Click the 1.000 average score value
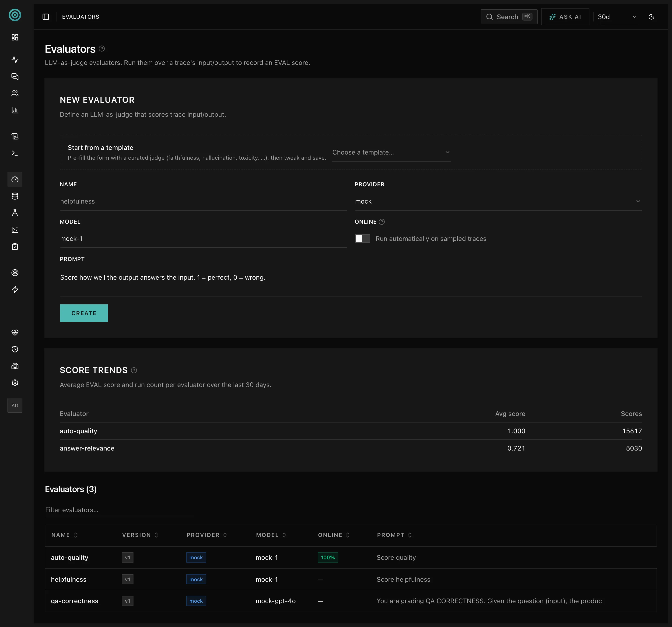The image size is (672, 627). pos(516,431)
